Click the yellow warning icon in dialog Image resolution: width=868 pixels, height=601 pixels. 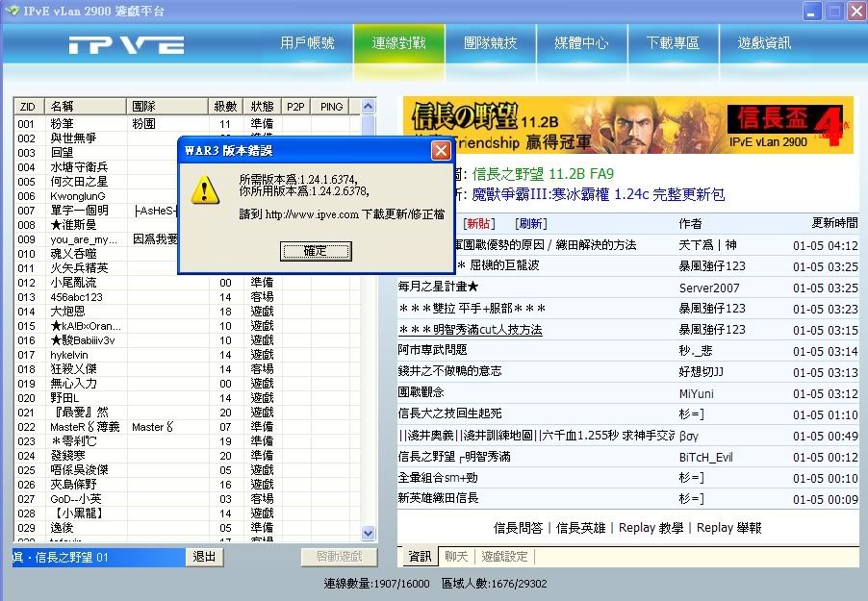[205, 188]
